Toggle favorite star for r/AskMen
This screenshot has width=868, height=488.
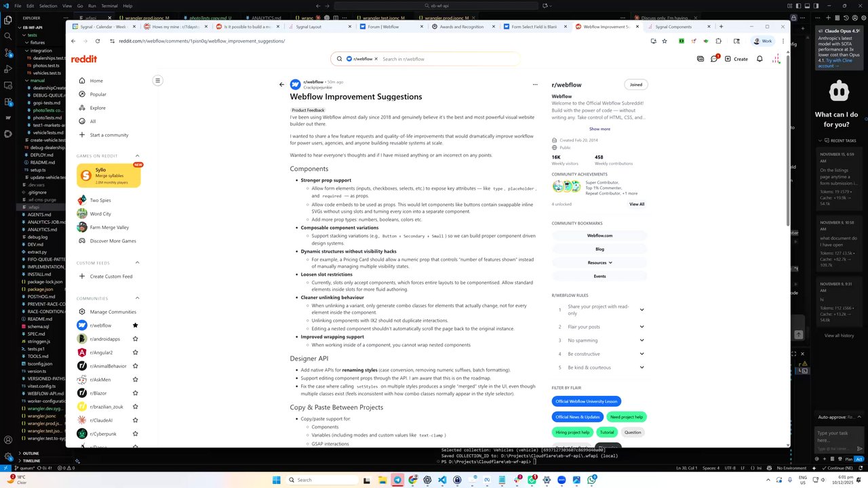click(x=136, y=380)
